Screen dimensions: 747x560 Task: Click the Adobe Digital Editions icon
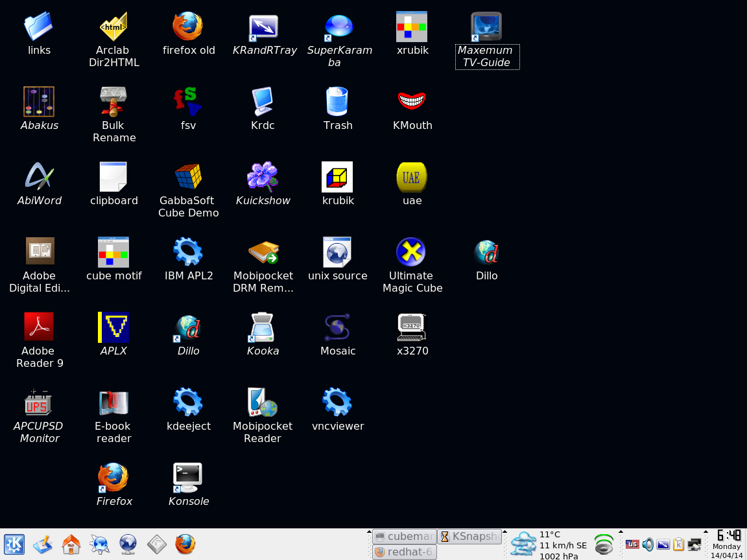(39, 252)
